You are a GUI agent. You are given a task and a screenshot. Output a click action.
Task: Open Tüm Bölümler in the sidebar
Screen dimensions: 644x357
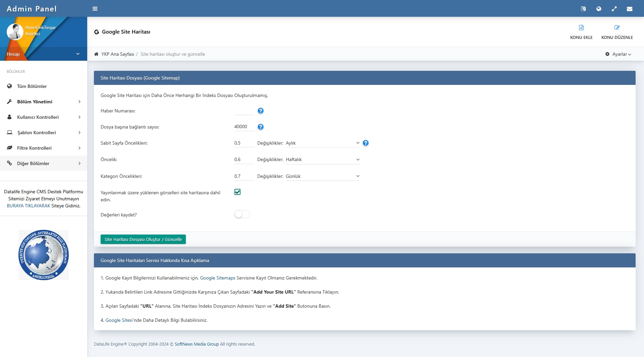[32, 86]
